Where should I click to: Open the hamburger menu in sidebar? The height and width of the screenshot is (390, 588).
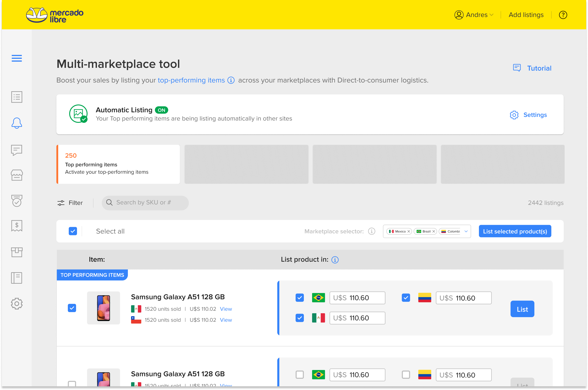17,58
